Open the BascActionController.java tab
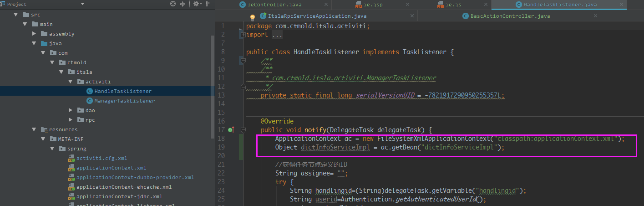644x206 pixels. tap(510, 16)
